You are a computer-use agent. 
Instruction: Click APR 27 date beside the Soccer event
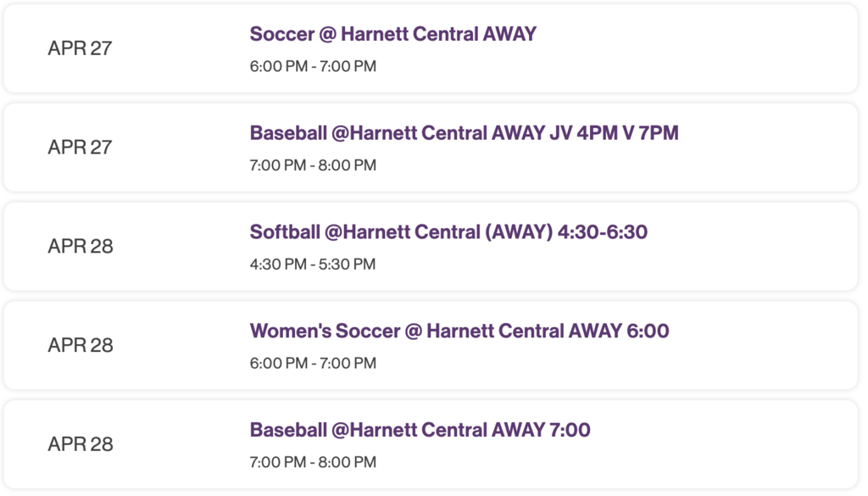pyautogui.click(x=80, y=48)
